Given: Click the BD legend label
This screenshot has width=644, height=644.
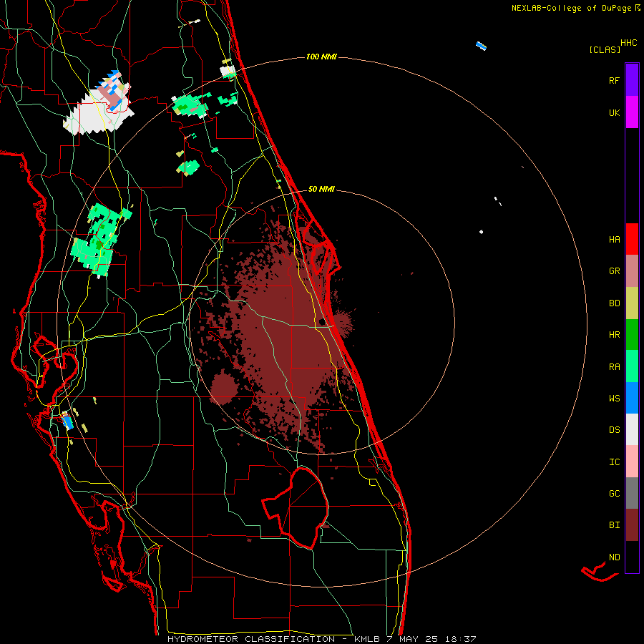Looking at the screenshot, I should coord(615,303).
